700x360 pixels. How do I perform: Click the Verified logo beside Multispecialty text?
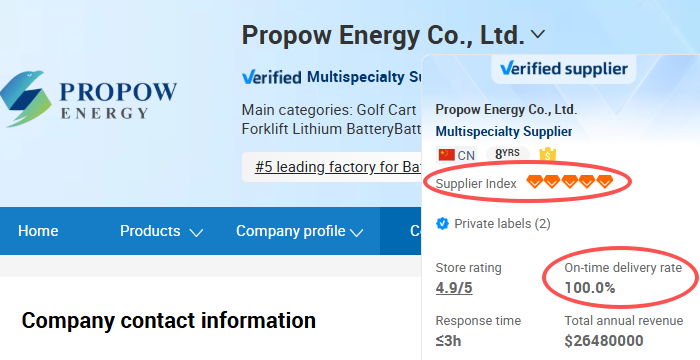271,77
